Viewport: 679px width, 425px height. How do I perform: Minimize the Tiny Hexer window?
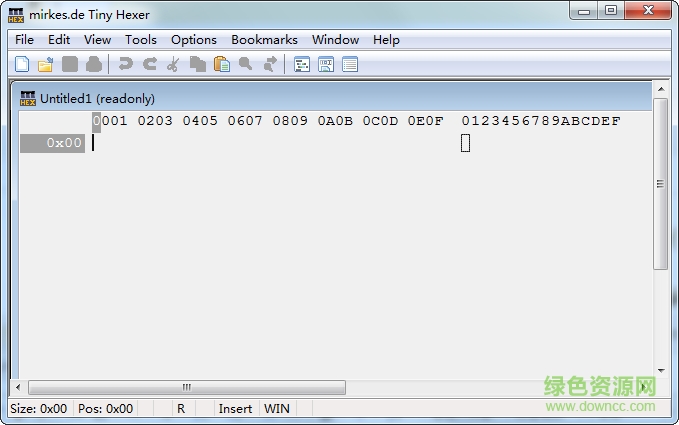point(584,11)
